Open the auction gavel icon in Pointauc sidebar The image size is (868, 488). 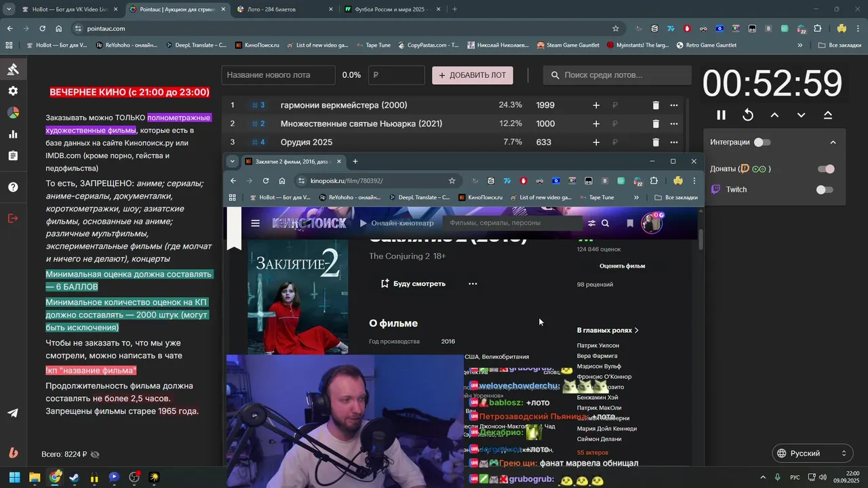[x=13, y=69]
